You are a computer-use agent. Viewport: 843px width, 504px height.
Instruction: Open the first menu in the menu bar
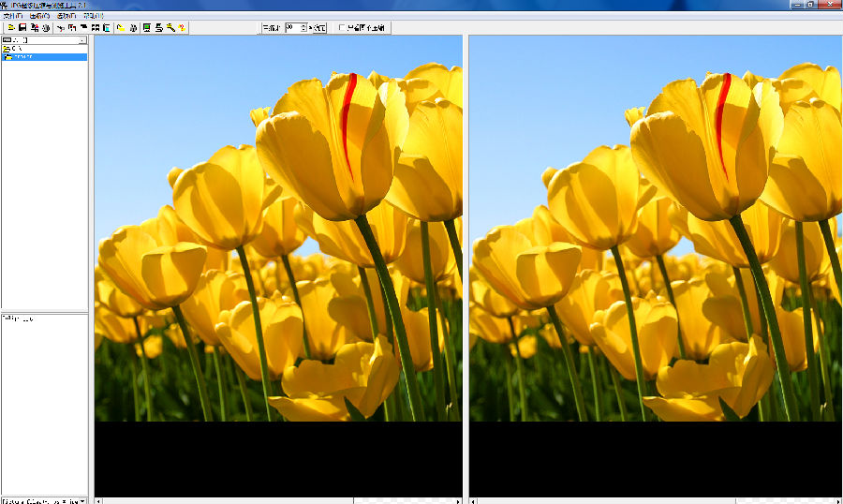point(14,16)
